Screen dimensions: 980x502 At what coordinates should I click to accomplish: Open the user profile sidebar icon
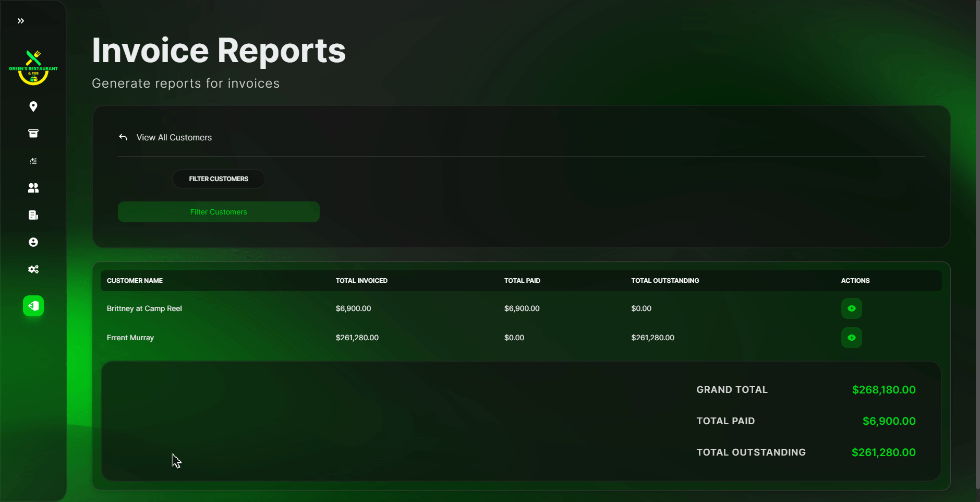point(33,242)
